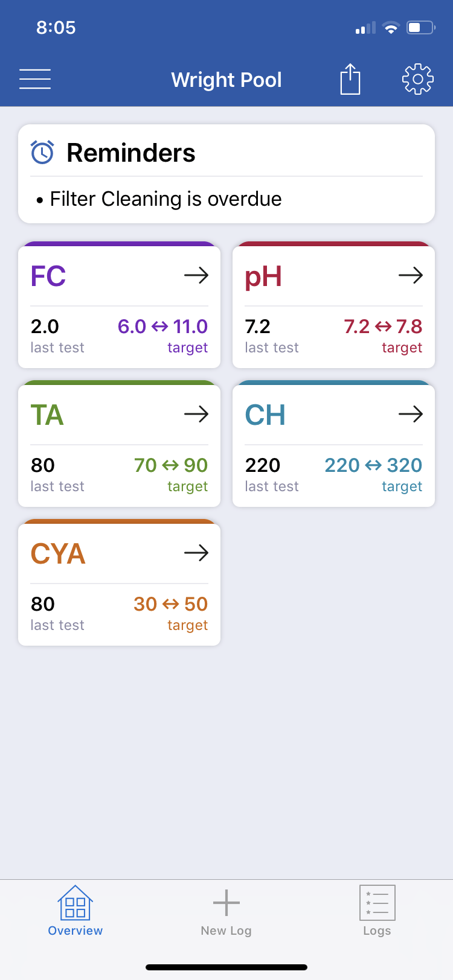The image size is (453, 980).
Task: Select the FC chlorine card title
Action: [x=48, y=276]
